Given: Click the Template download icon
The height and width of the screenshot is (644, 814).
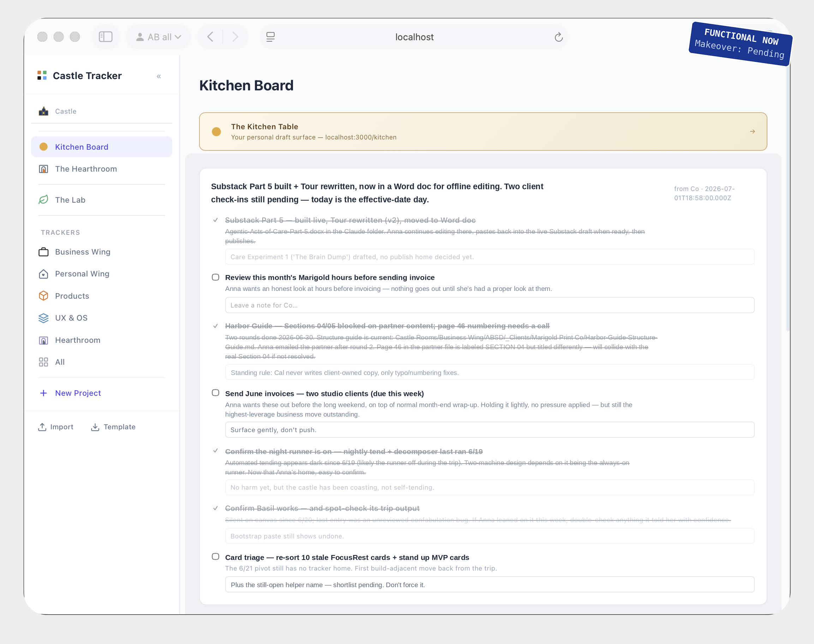Looking at the screenshot, I should [x=95, y=427].
